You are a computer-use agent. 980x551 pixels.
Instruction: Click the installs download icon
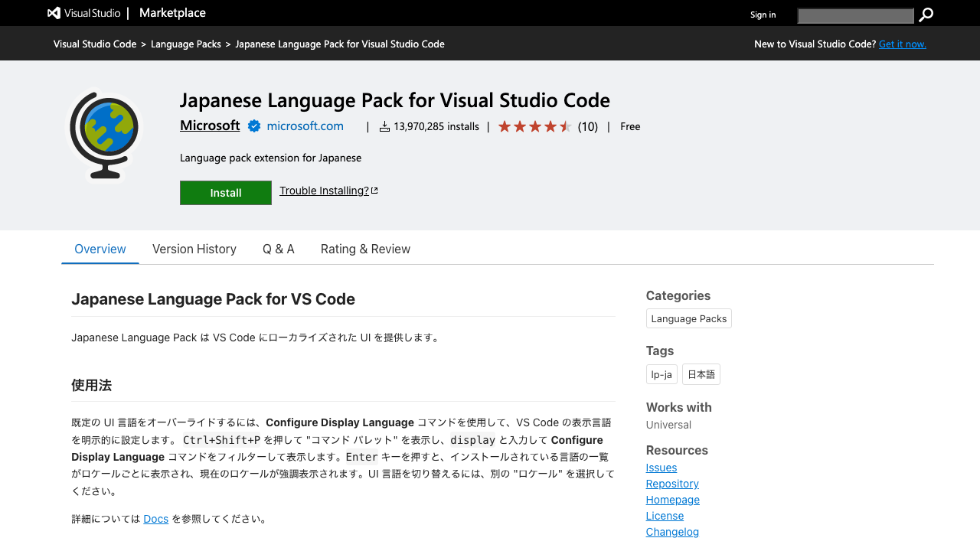pos(383,126)
